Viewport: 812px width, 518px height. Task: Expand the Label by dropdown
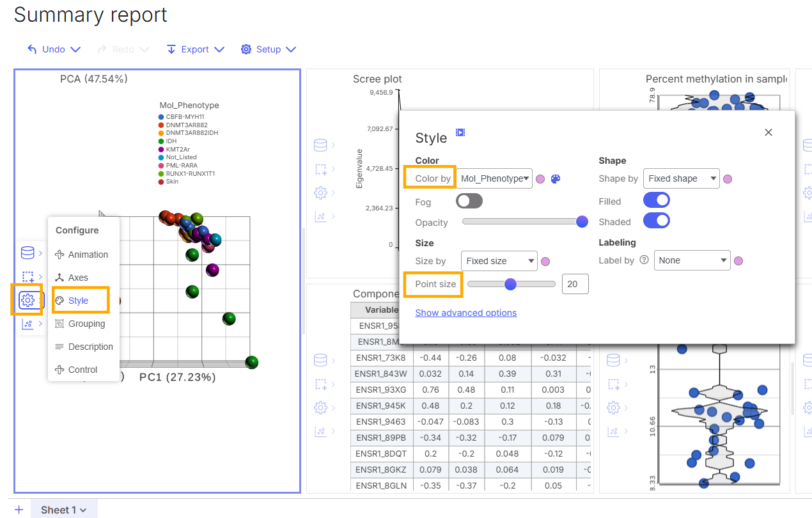[692, 260]
